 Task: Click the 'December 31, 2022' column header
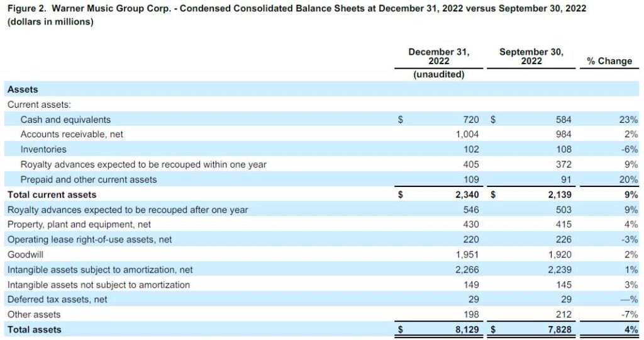point(438,57)
